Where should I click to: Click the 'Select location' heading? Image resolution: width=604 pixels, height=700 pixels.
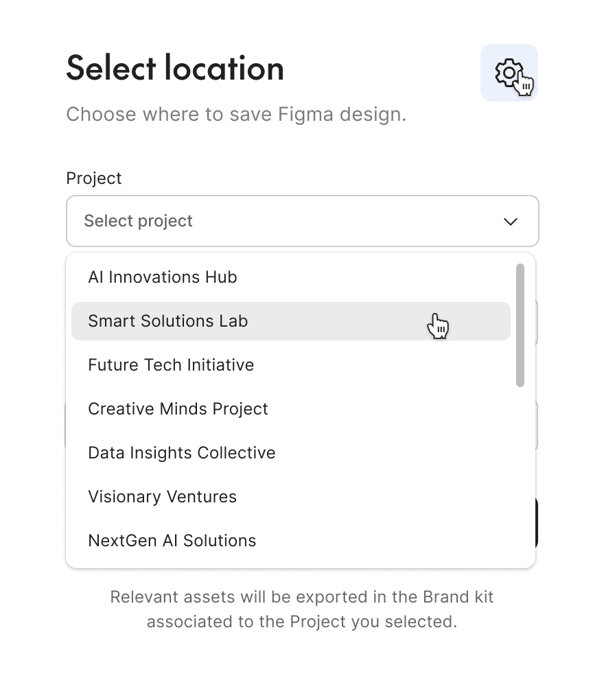coord(175,68)
